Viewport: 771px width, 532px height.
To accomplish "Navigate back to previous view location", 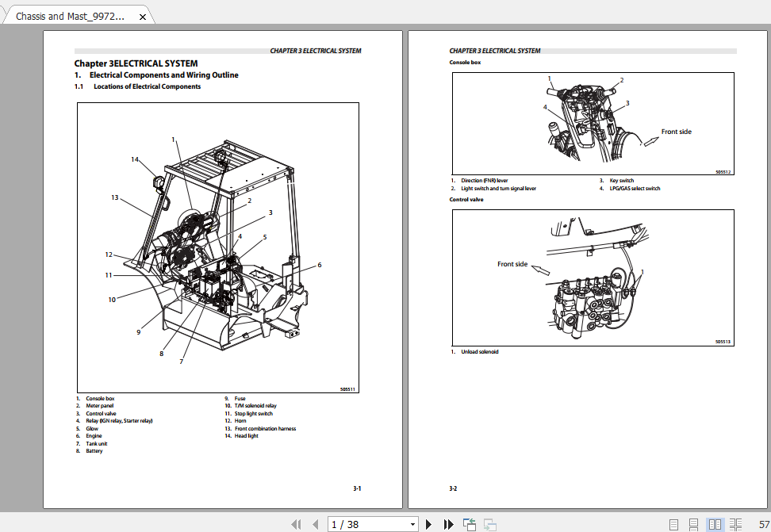I will 469,524.
